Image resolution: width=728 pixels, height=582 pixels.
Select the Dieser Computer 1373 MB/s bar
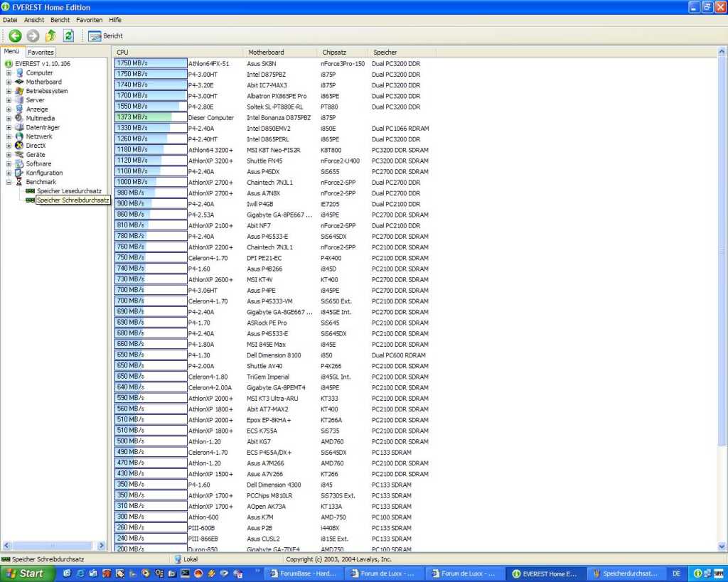coord(151,117)
